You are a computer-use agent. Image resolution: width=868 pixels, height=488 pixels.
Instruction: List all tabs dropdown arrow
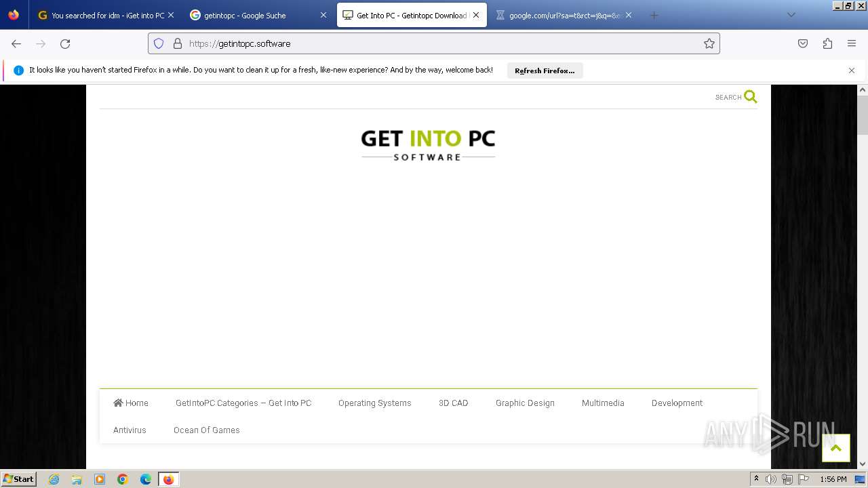(791, 15)
